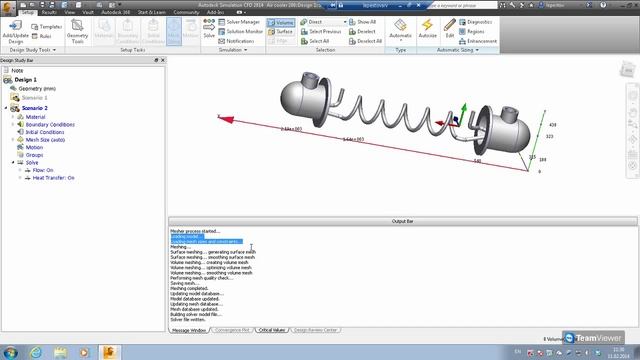Screen dimensions: 640x360
Task: Switch to the View ribbon tab
Action: 70,12
